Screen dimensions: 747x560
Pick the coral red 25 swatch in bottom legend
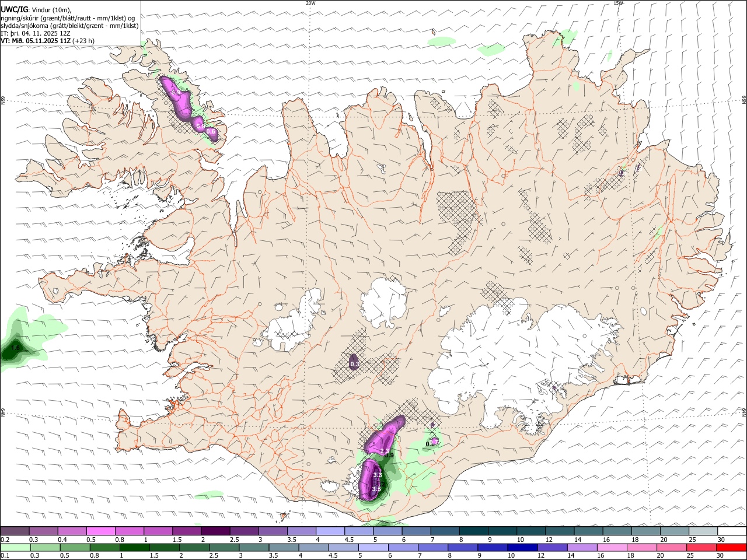pyautogui.click(x=702, y=547)
